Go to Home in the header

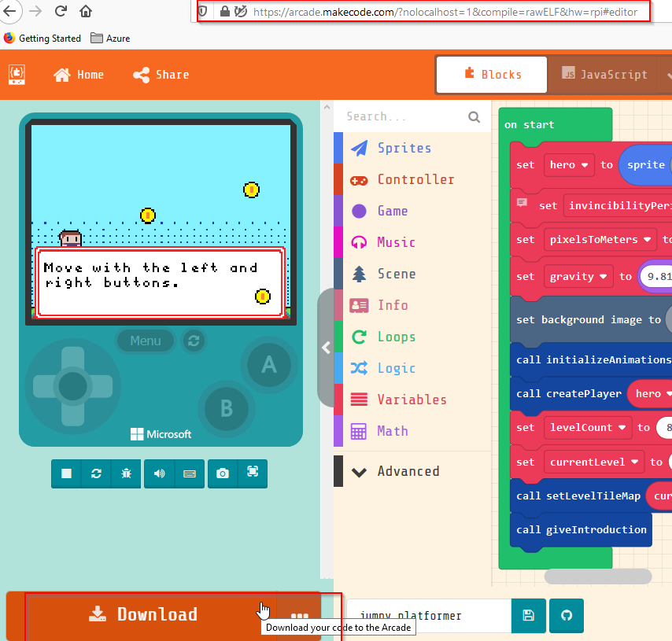pos(79,75)
